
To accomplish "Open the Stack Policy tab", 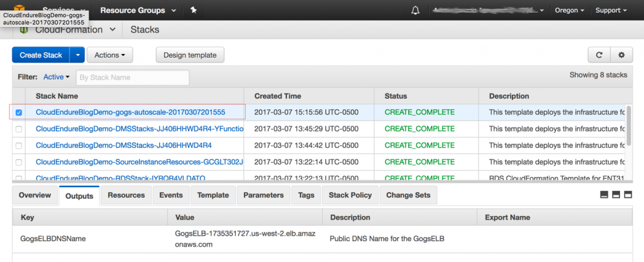I will [350, 195].
